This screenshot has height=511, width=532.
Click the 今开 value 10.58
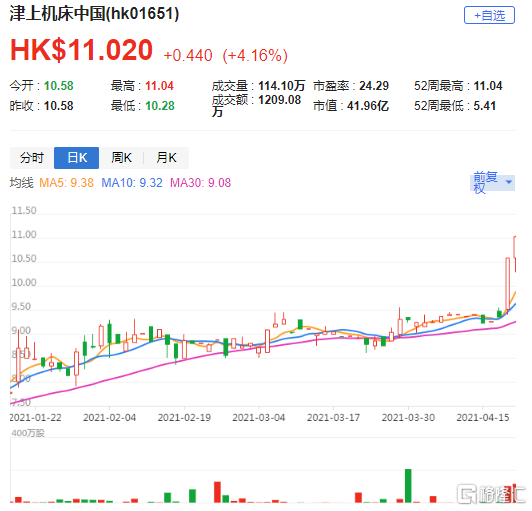58,86
